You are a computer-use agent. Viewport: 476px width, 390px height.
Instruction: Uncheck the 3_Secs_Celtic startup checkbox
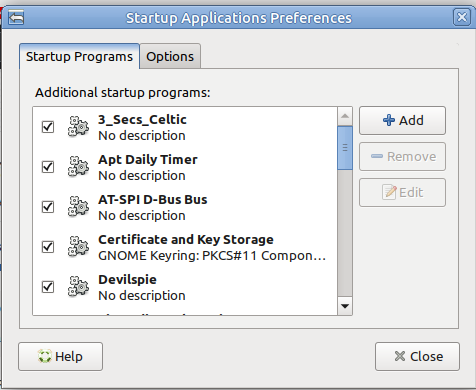[48, 127]
